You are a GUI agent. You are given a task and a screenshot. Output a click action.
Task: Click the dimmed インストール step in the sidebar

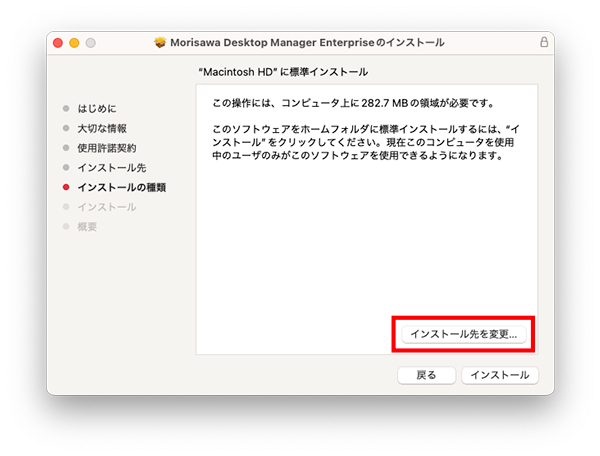click(x=107, y=207)
